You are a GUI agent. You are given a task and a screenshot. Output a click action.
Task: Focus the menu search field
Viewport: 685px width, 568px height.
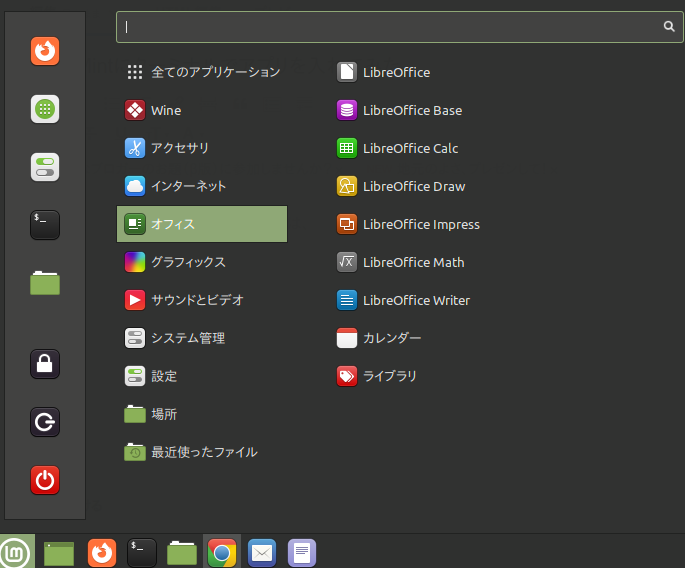pos(400,27)
